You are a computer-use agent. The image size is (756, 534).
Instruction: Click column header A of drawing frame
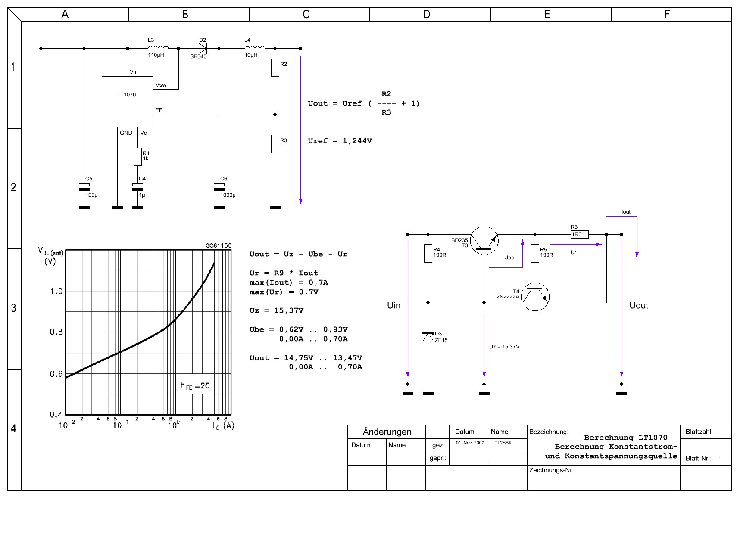(65, 14)
